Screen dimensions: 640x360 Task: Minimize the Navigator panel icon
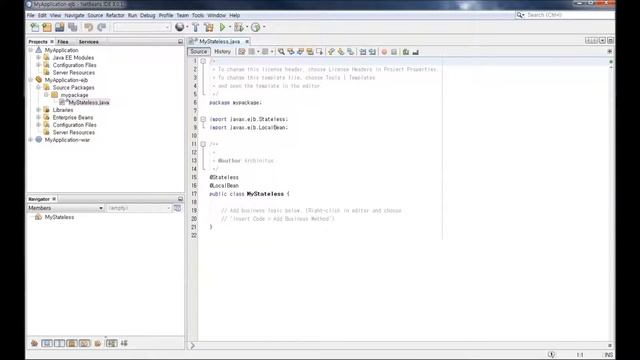(180, 199)
